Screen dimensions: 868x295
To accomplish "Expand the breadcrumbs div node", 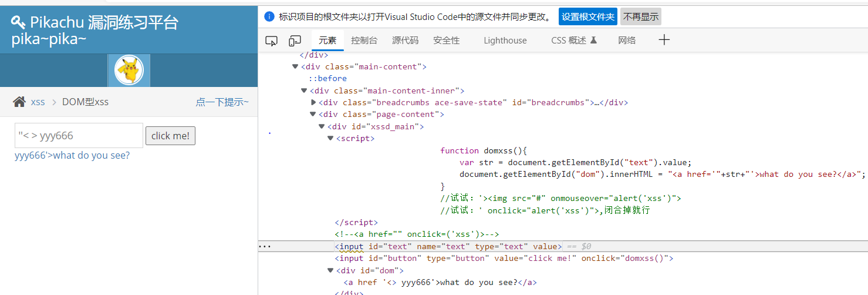I will pos(313,102).
